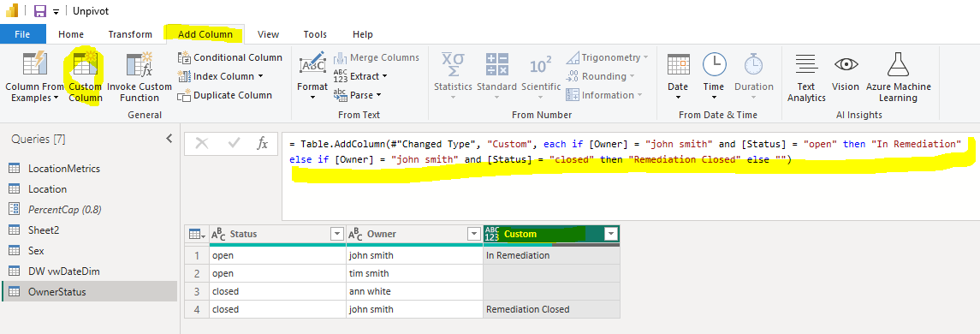The height and width of the screenshot is (334, 980).
Task: Cancel formula edit with X icon
Action: click(x=202, y=143)
